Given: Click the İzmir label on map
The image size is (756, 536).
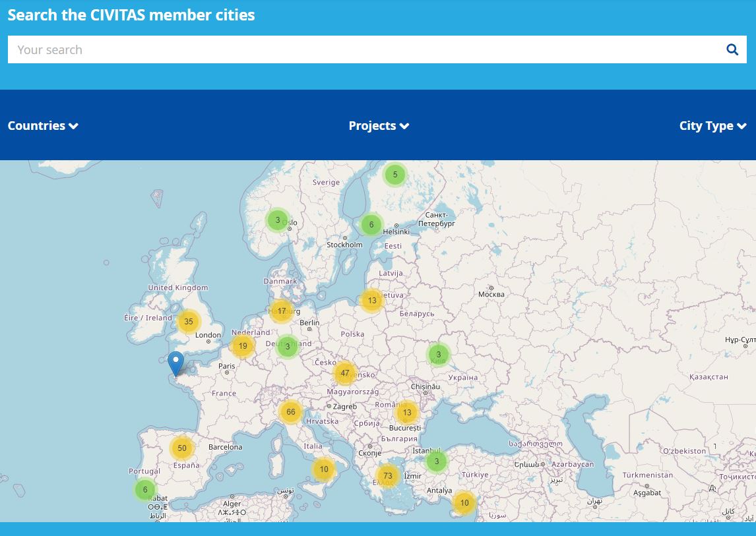Looking at the screenshot, I should [x=413, y=476].
